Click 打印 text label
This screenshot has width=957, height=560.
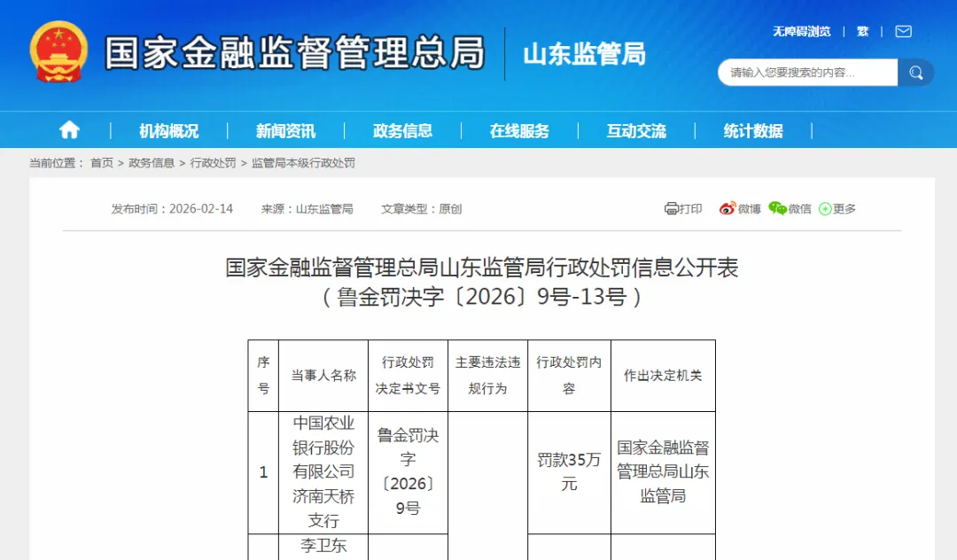pos(691,208)
